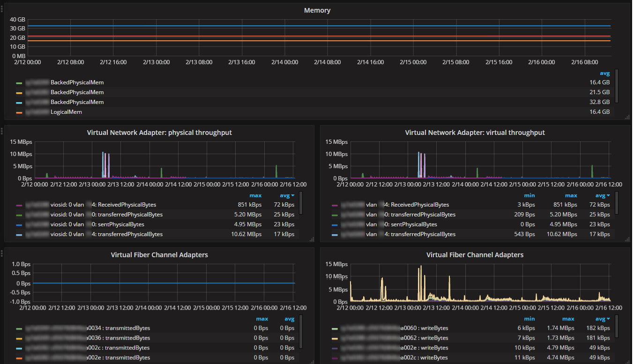This screenshot has height=364, width=634.
Task: Click the sort arrow next to avg in virtual throughput legend
Action: click(608, 195)
